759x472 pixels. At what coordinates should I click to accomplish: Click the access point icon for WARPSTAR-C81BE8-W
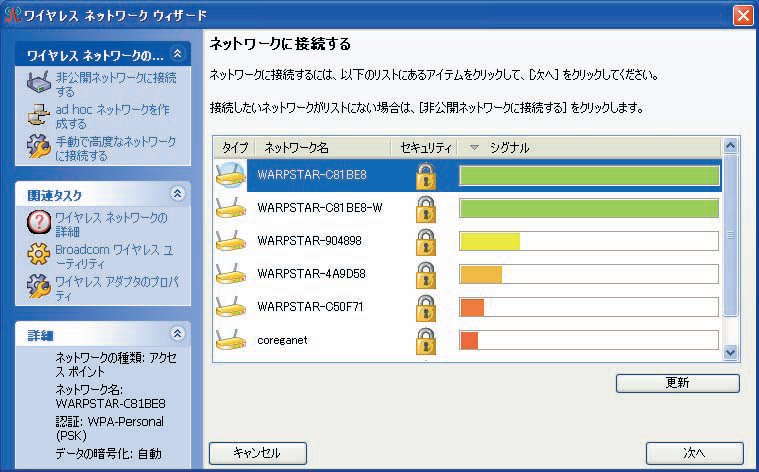tap(230, 208)
